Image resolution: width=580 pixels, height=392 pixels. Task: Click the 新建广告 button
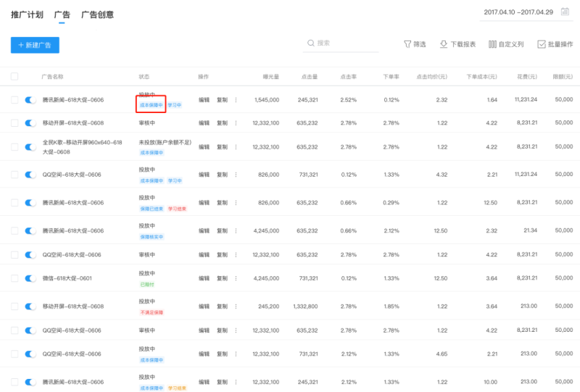tap(35, 45)
